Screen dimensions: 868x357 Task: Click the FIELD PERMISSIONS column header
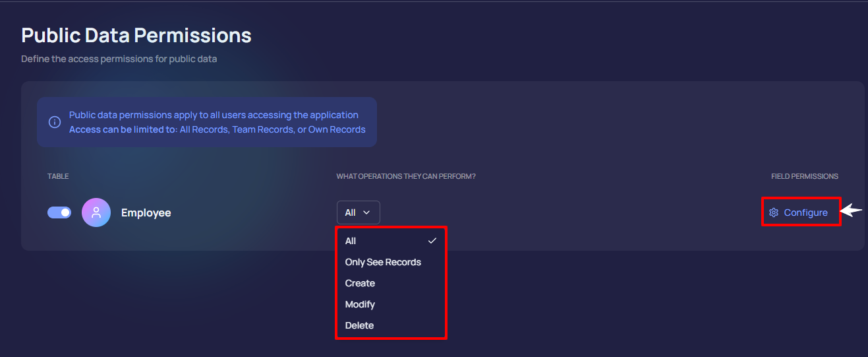coord(805,176)
